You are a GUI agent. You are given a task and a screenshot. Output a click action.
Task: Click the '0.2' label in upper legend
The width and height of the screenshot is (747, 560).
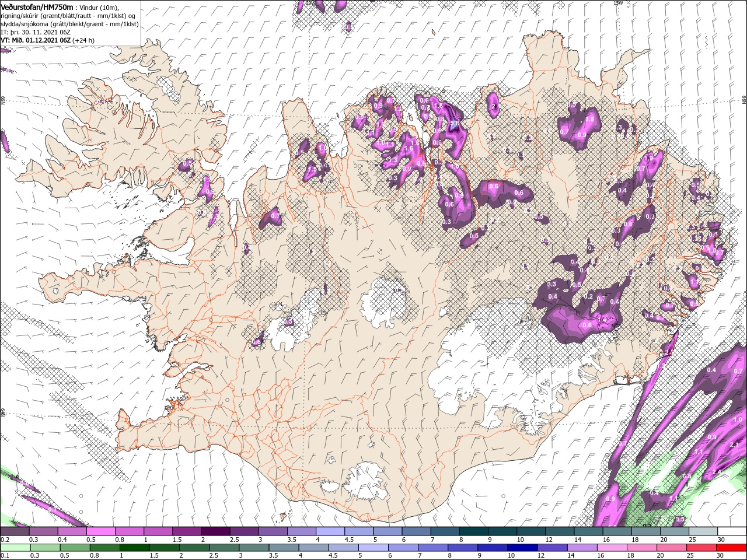click(5, 540)
